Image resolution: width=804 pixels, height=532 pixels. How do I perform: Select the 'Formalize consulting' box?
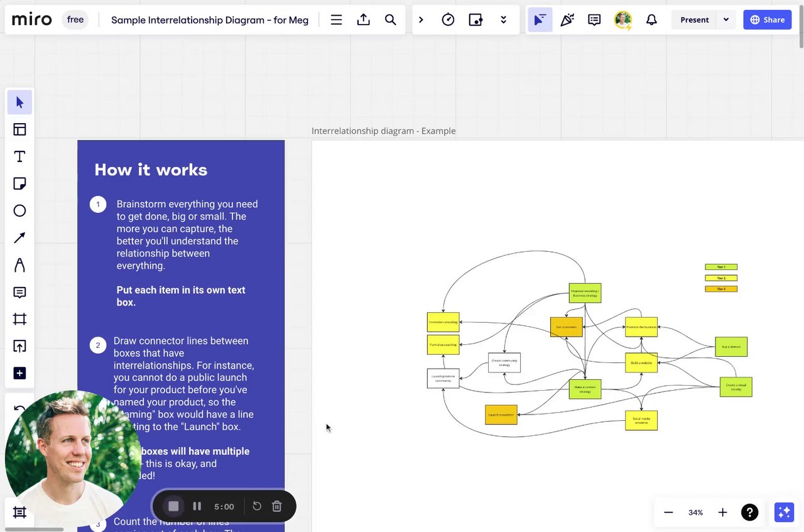tap(443, 322)
